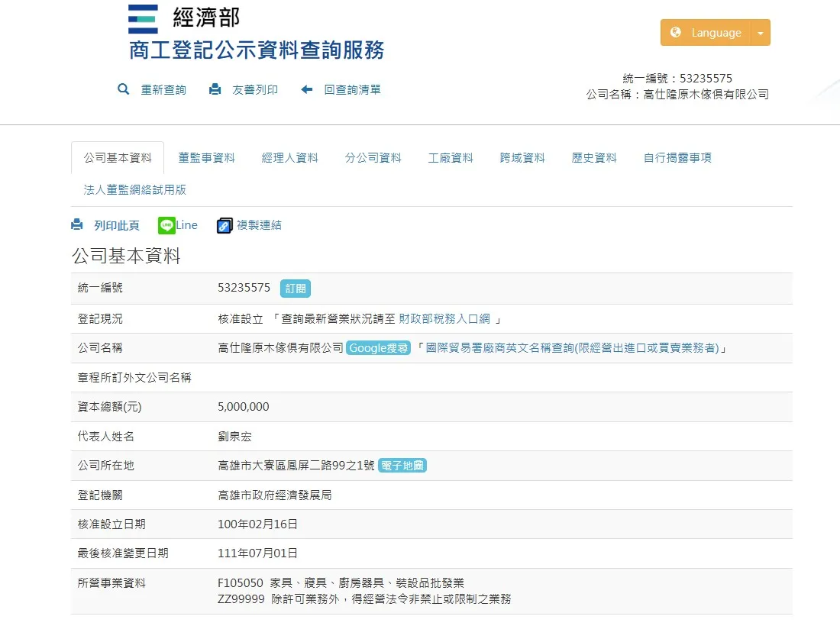This screenshot has width=840, height=642.
Task: Click the back arrow icon for 回查詢清單
Action: click(307, 89)
